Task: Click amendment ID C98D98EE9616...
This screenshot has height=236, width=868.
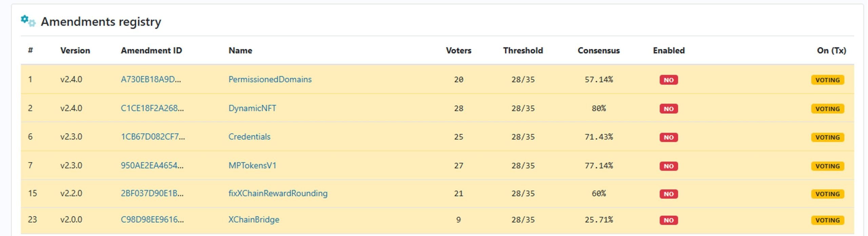Action: (x=152, y=220)
